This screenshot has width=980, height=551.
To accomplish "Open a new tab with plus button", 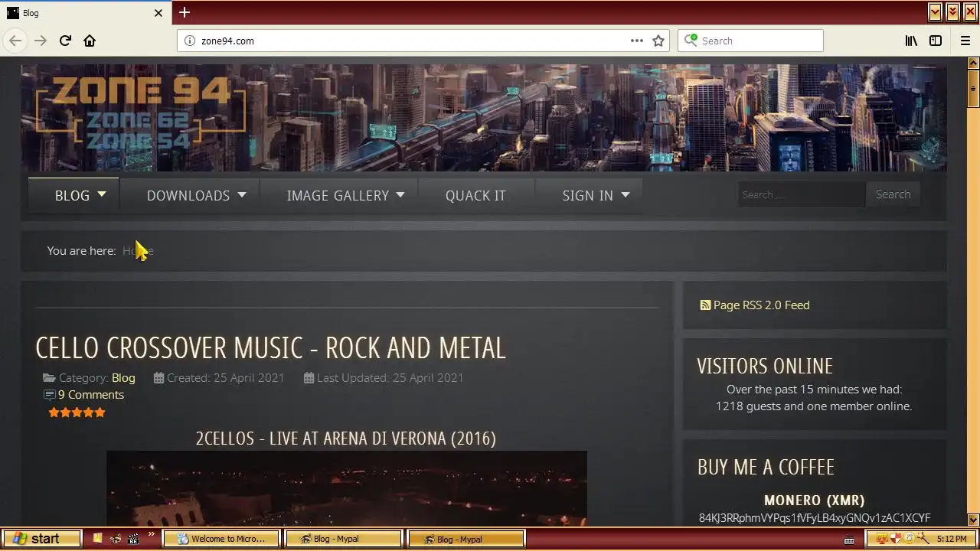I will coord(185,12).
